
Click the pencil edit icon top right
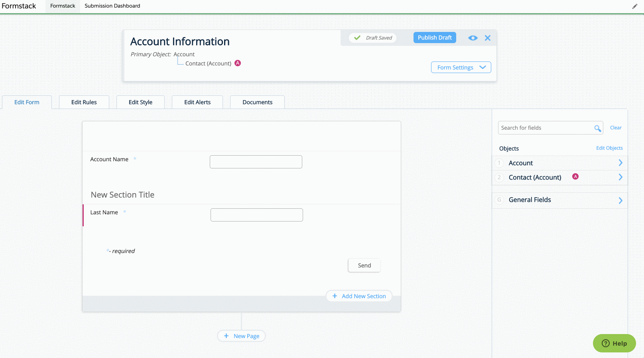tap(634, 6)
